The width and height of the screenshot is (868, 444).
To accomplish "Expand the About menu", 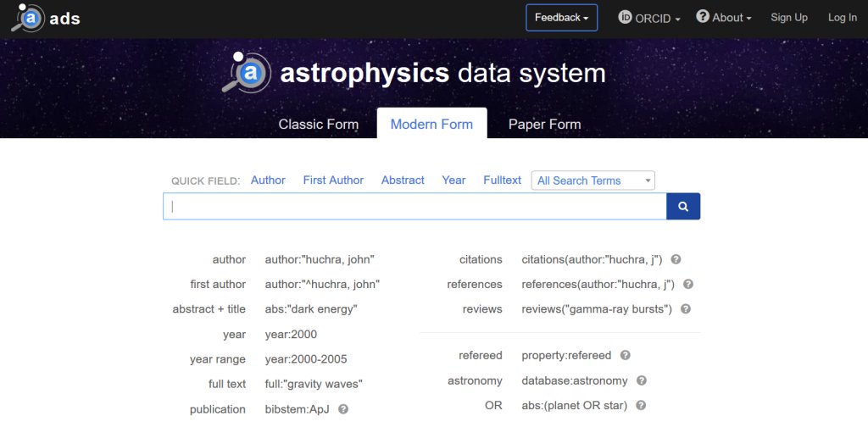I will 724,18.
